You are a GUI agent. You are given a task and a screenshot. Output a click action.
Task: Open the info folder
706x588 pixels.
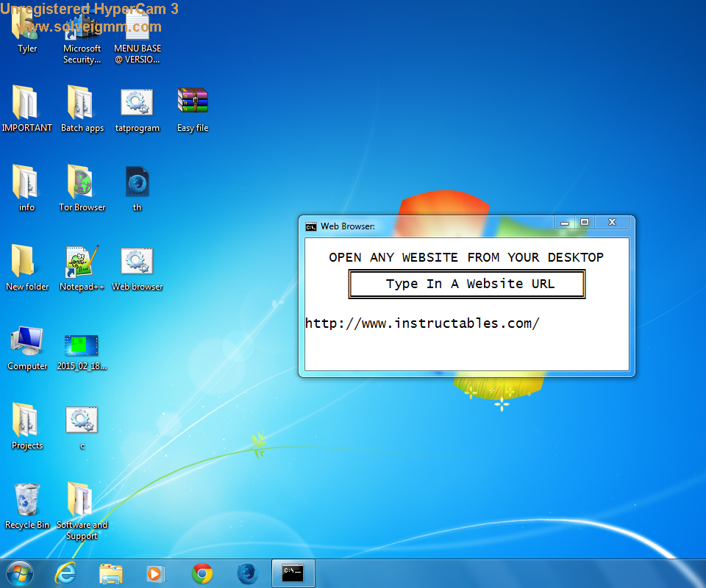(26, 187)
